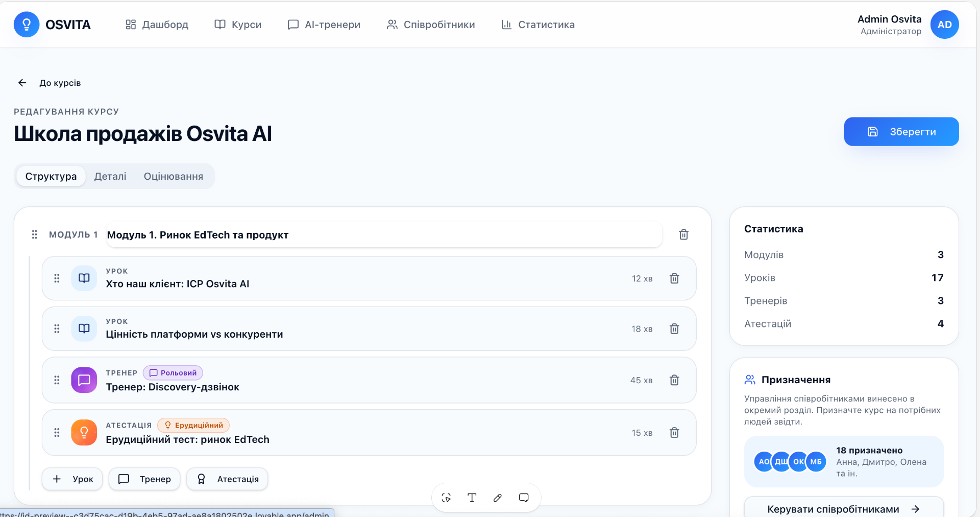Screen dimensions: 980x517
Task: Open Статистика in top navigation
Action: tap(538, 25)
